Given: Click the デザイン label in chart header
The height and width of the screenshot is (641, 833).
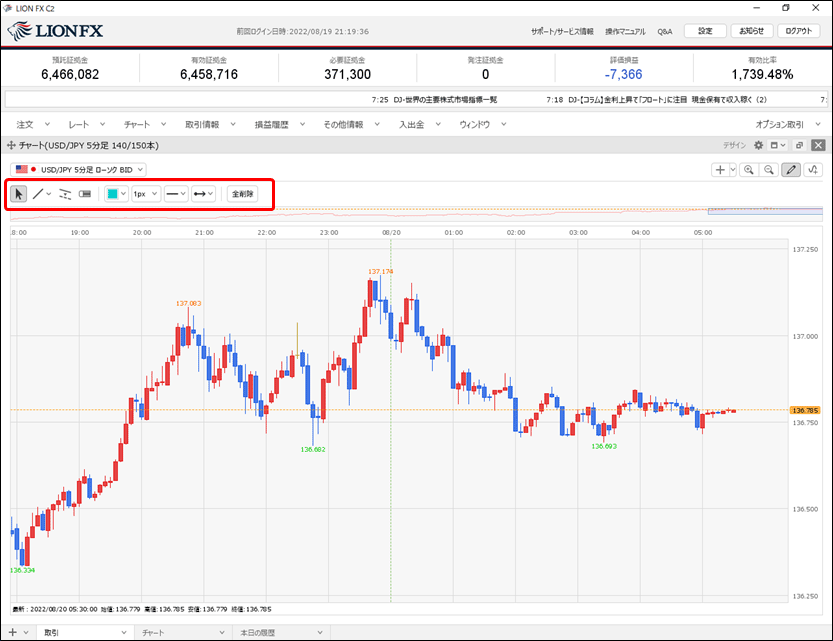Looking at the screenshot, I should [x=734, y=145].
